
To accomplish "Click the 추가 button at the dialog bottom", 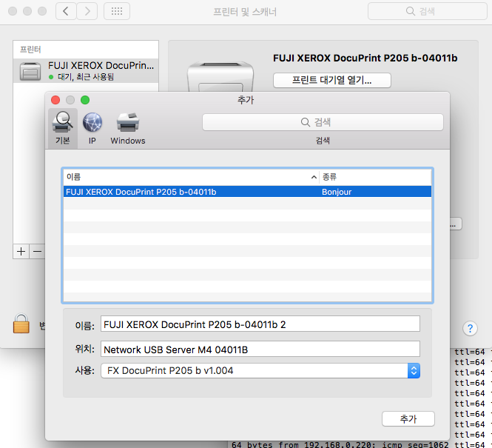I will coord(408,419).
